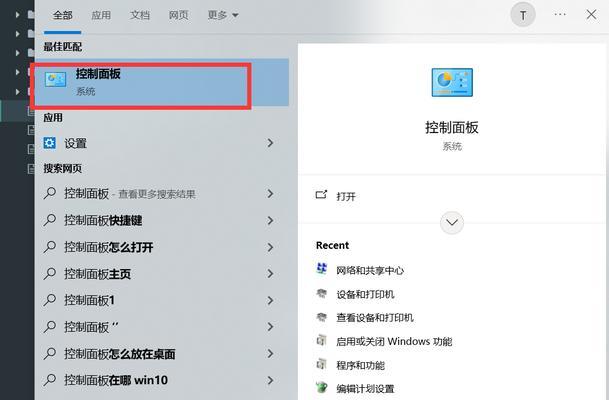The height and width of the screenshot is (400, 609).
Task: Select web search 控制面板 - 查看更多搜索结果
Action: [130, 193]
